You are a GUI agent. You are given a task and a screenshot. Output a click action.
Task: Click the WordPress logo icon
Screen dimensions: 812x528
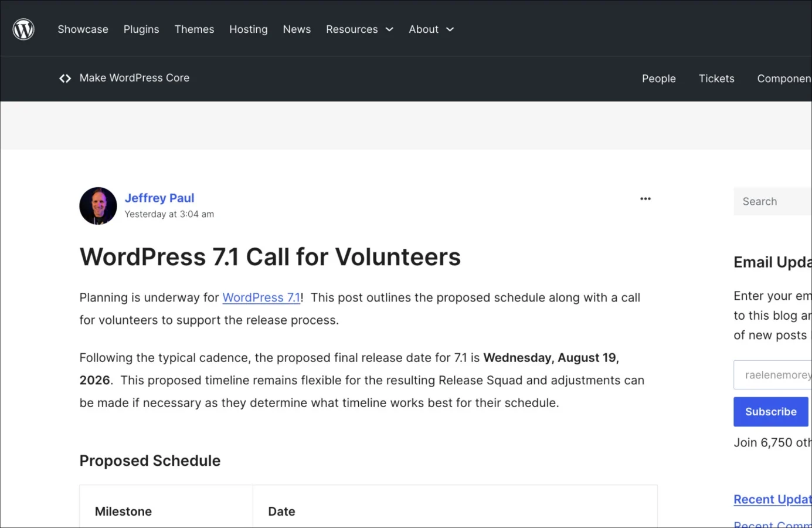pos(23,29)
